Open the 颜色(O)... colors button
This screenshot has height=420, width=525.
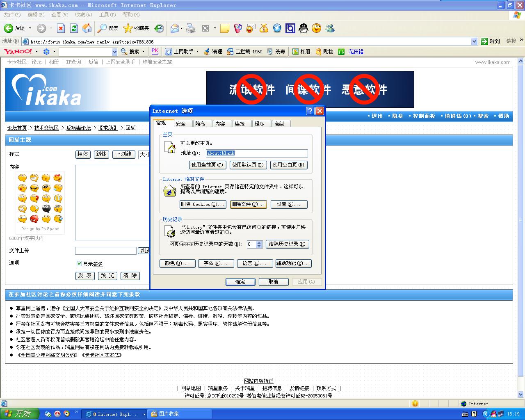pos(178,263)
